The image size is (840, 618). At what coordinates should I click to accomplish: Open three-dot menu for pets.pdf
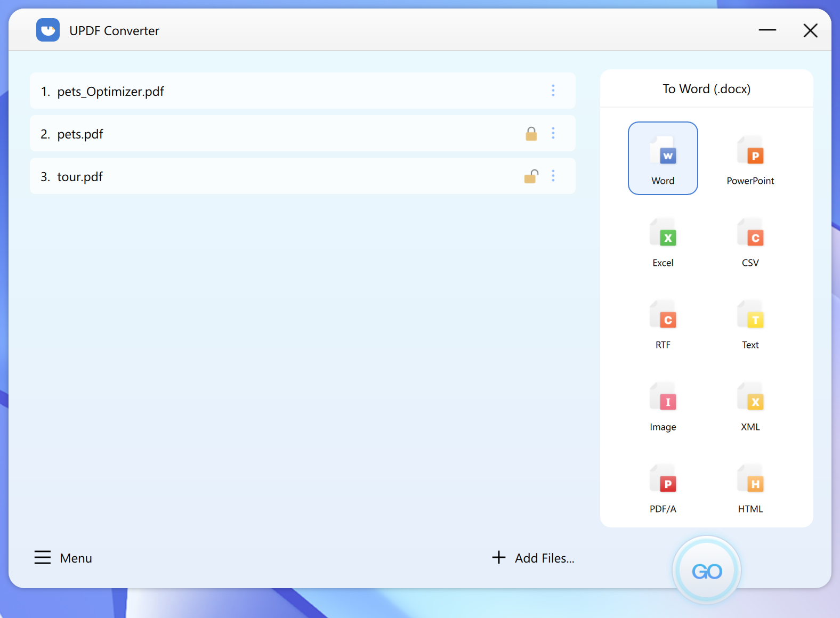(x=553, y=133)
